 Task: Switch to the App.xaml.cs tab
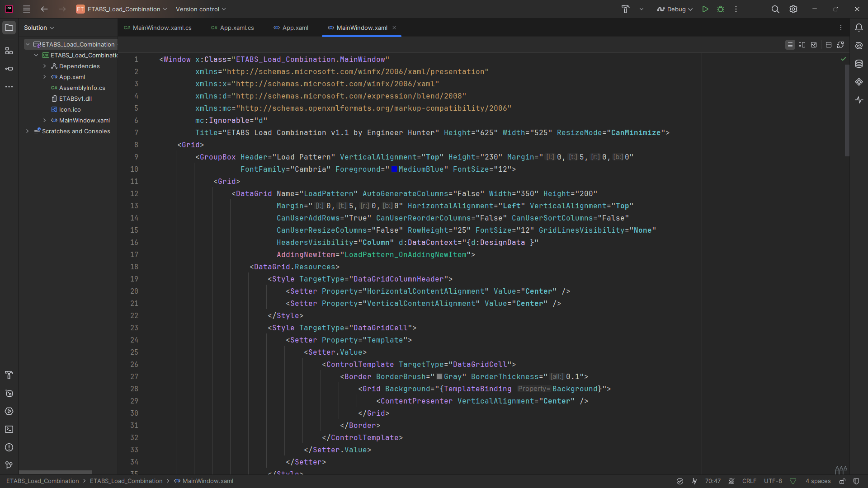[232, 28]
